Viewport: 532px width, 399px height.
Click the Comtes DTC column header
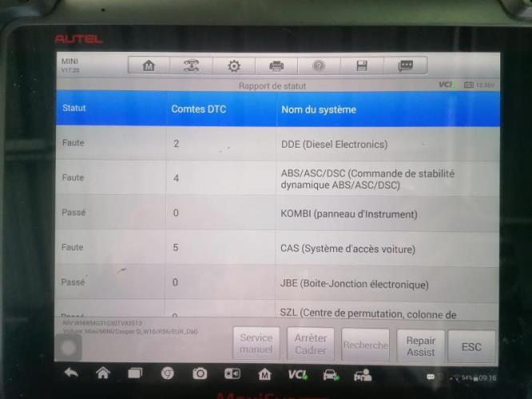point(198,109)
